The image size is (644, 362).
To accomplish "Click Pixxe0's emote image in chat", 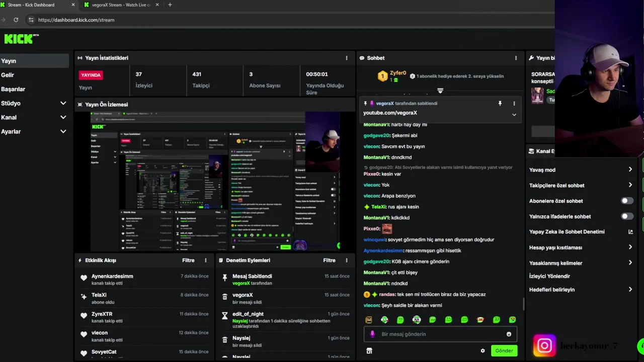I will click(386, 229).
